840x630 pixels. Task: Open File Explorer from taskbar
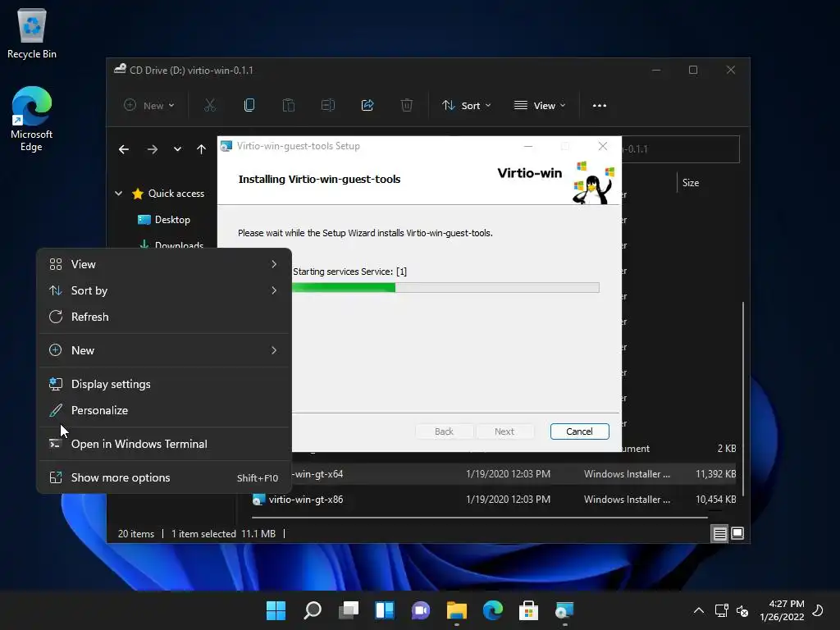(x=456, y=610)
